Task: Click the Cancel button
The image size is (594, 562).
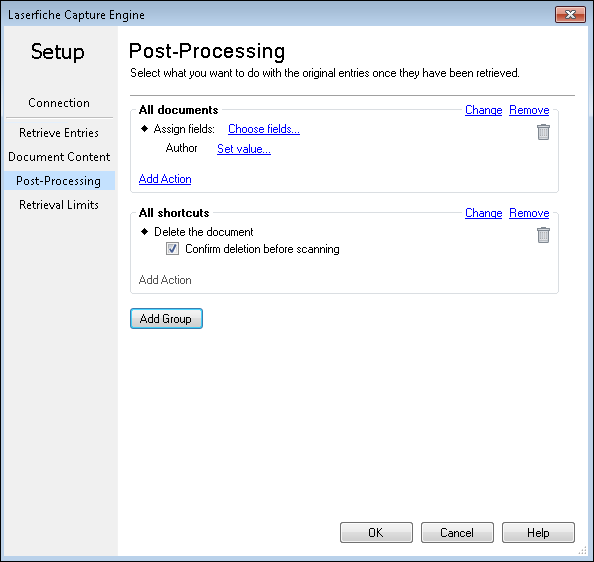Action: tap(457, 532)
